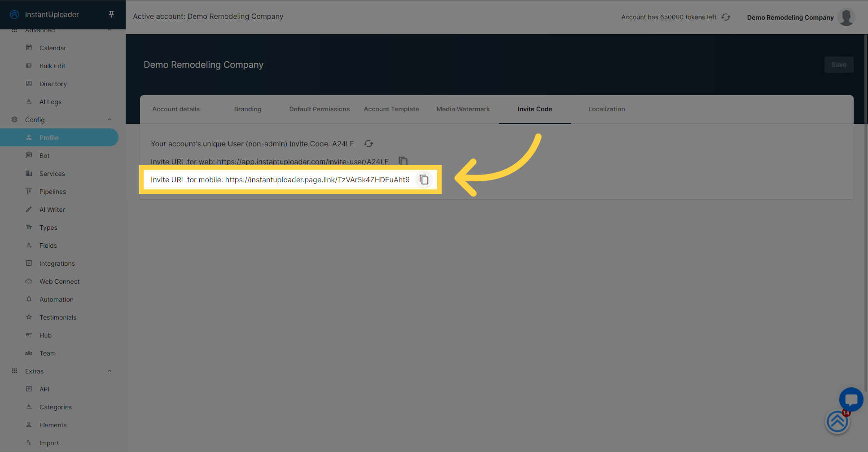The image size is (868, 452).
Task: Click the Demo Remodeling Company account name
Action: click(x=790, y=18)
